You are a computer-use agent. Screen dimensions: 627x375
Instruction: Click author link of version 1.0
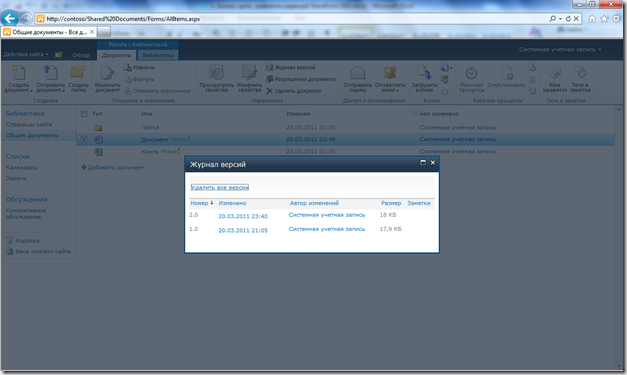click(327, 229)
